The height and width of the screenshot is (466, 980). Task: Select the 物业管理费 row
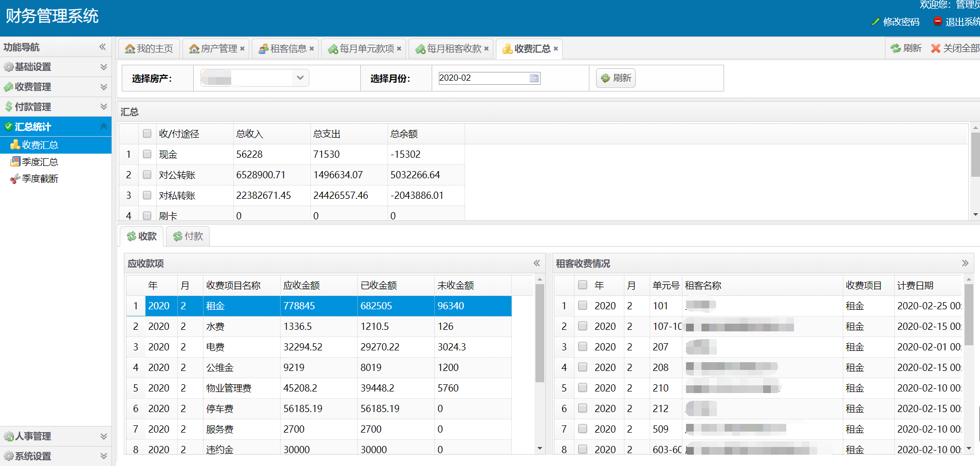pos(319,388)
